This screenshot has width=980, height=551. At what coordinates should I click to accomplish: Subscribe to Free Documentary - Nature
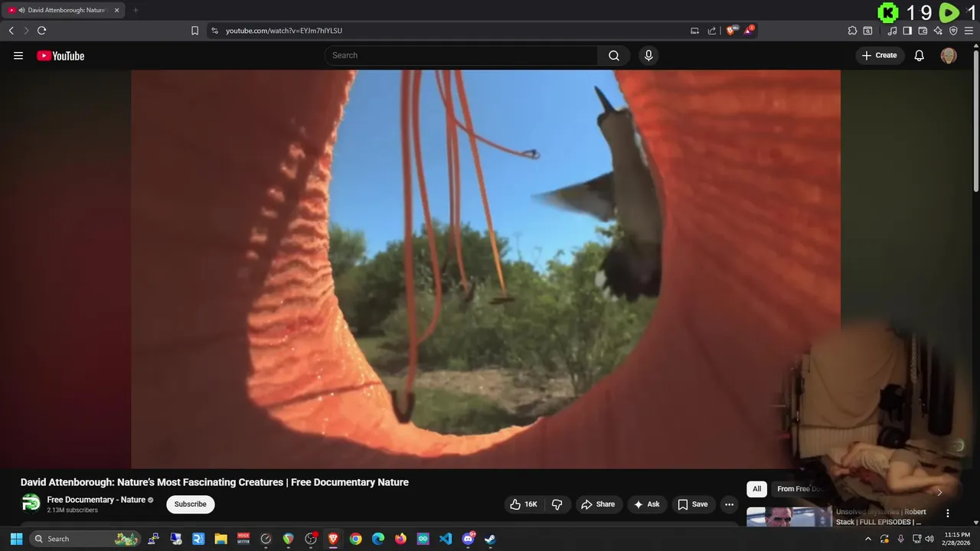191,504
